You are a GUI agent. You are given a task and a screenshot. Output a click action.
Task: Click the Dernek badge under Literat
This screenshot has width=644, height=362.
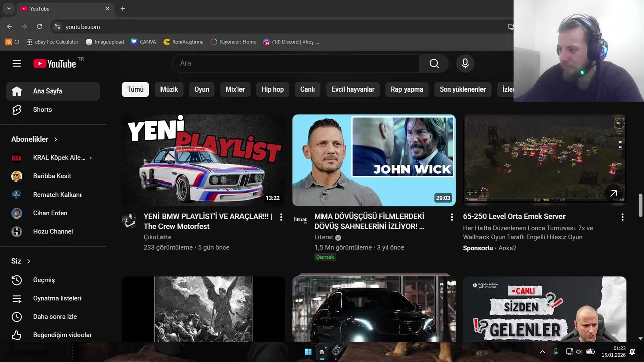(325, 257)
